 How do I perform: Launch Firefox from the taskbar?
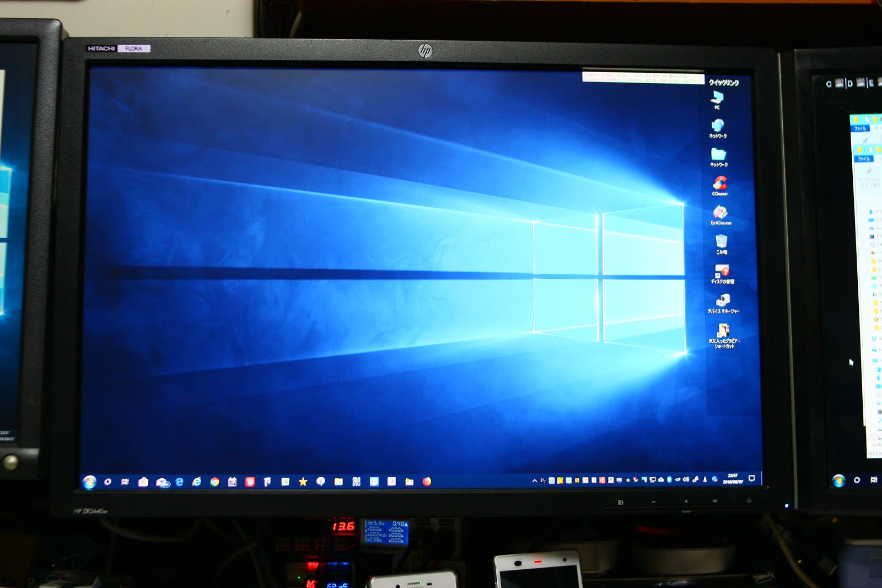[x=427, y=482]
